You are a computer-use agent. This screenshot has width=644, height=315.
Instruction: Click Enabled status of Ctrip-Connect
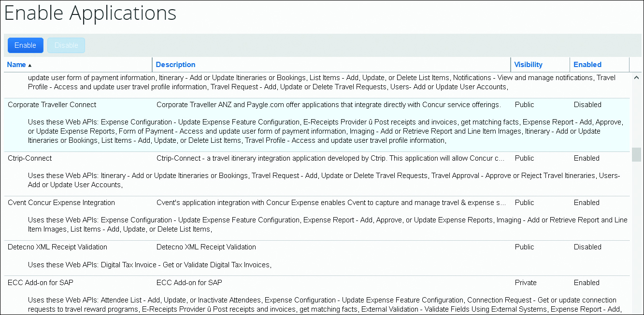(x=587, y=158)
